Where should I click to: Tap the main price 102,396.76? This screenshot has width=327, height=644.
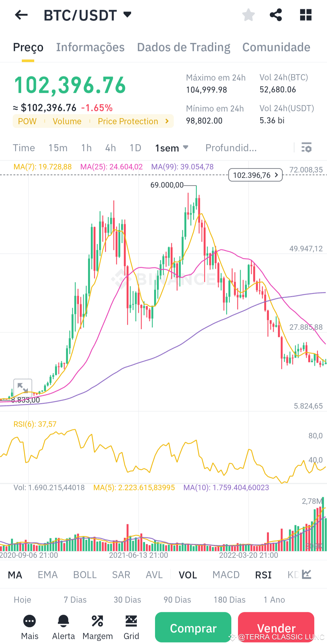[70, 85]
